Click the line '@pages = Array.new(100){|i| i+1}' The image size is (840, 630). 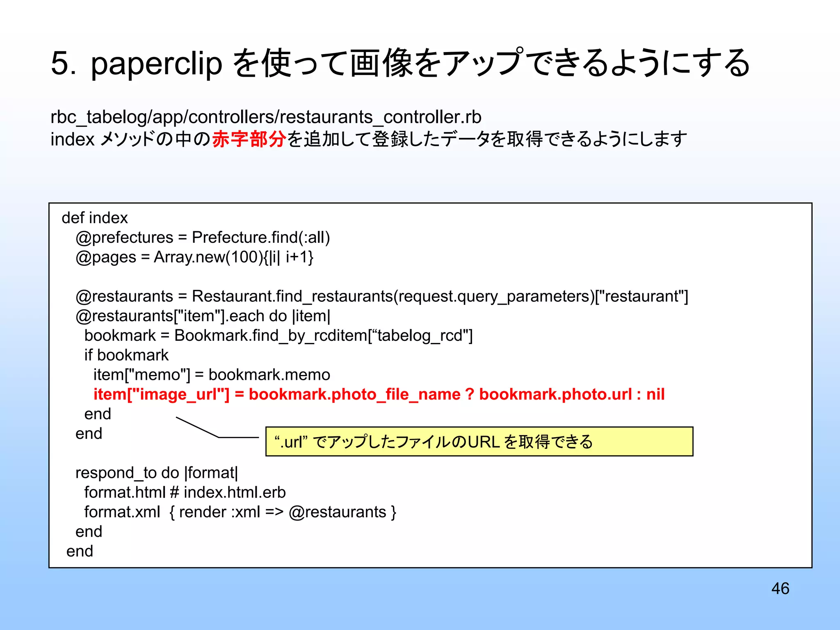point(194,257)
